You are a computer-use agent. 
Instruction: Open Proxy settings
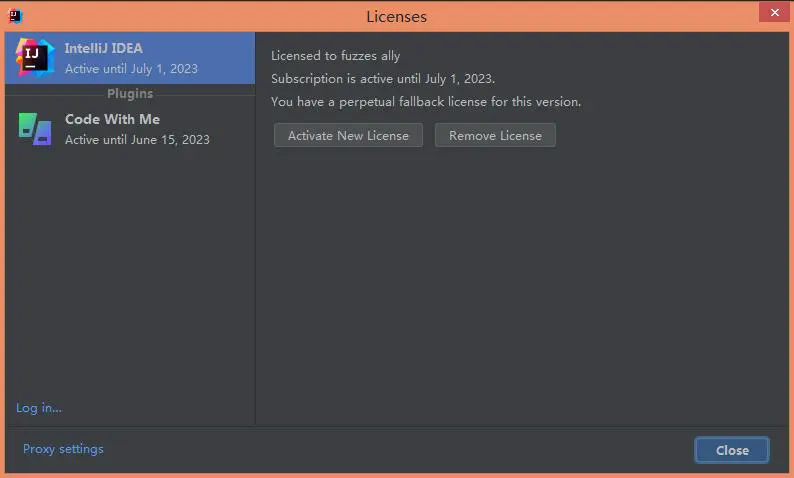pyautogui.click(x=63, y=449)
